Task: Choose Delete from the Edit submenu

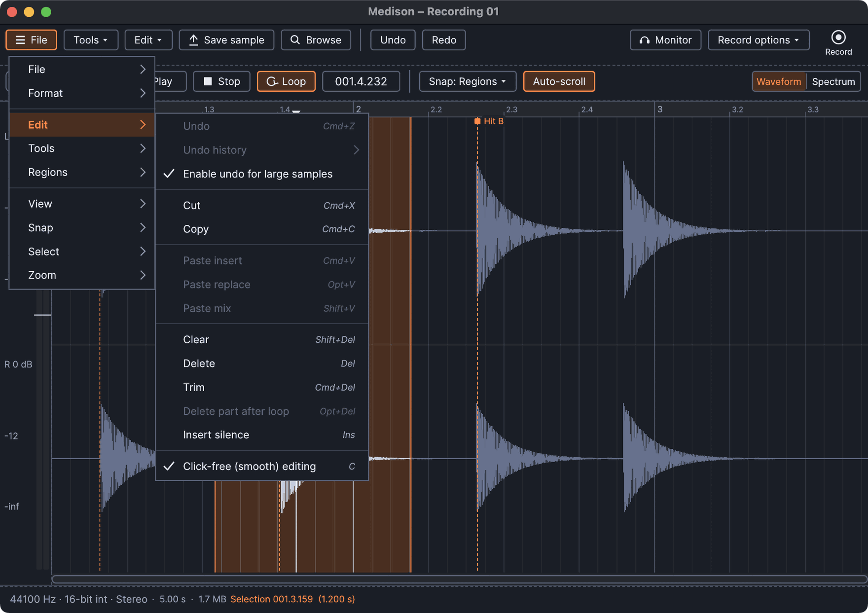Action: coord(262,363)
